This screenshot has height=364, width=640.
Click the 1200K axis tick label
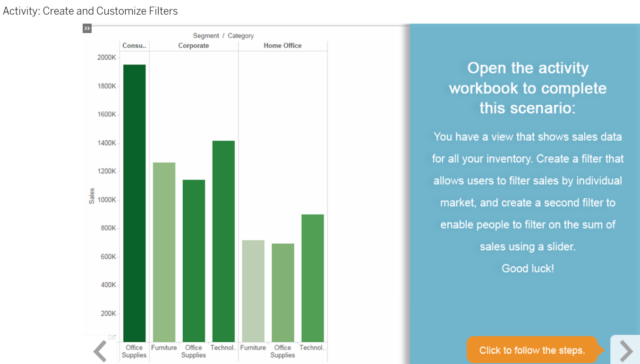point(106,171)
